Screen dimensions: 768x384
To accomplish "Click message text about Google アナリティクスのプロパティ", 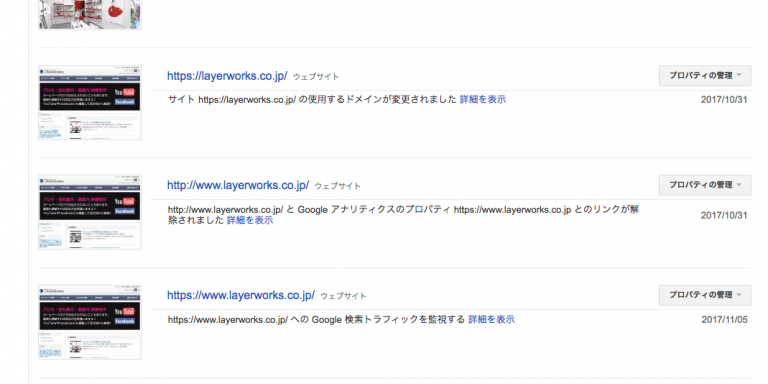I will coord(403,215).
